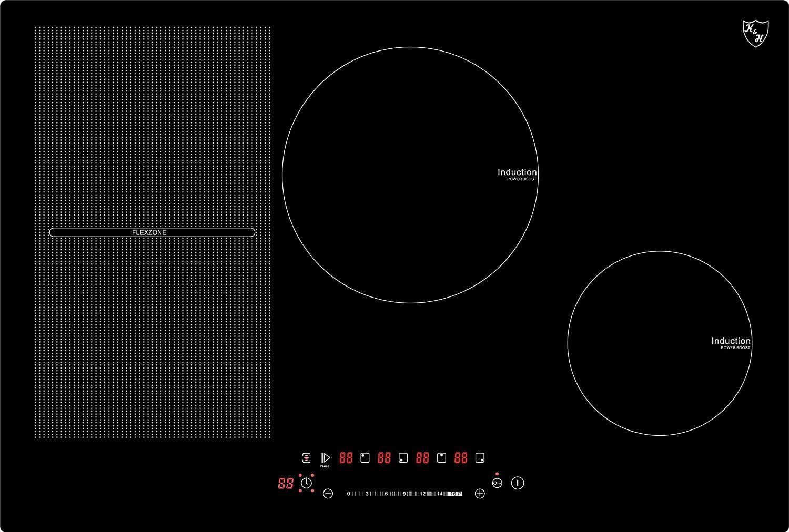Click the FLEXZONE label bar
Image resolution: width=789 pixels, height=532 pixels.
[x=152, y=232]
